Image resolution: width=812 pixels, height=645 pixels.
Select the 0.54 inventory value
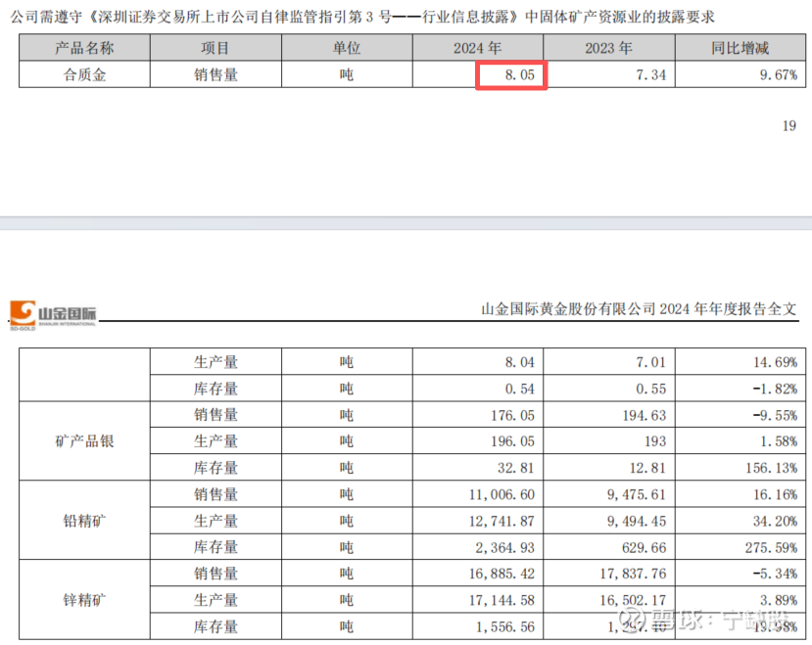(x=519, y=389)
